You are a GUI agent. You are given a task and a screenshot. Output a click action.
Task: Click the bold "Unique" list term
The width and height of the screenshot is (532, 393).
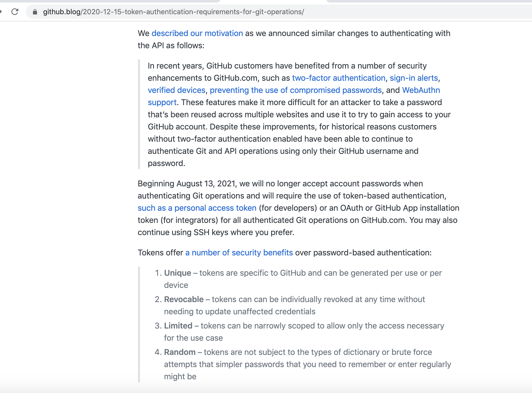tap(178, 273)
